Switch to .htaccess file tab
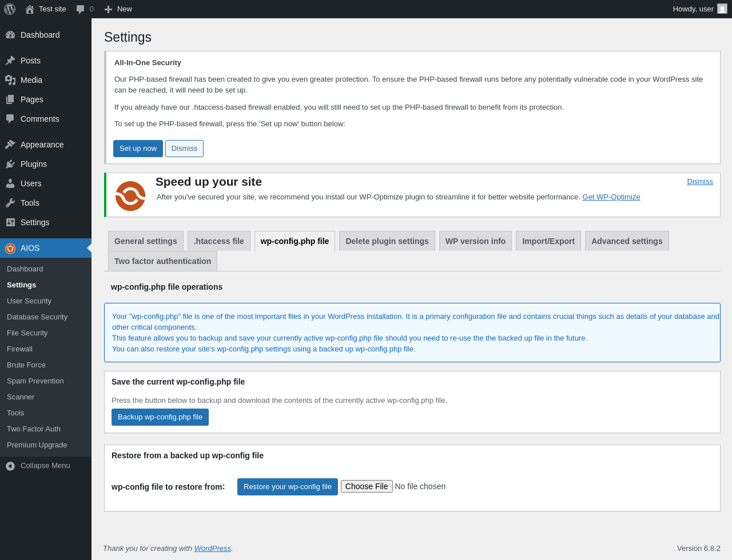732x560 pixels. 219,241
